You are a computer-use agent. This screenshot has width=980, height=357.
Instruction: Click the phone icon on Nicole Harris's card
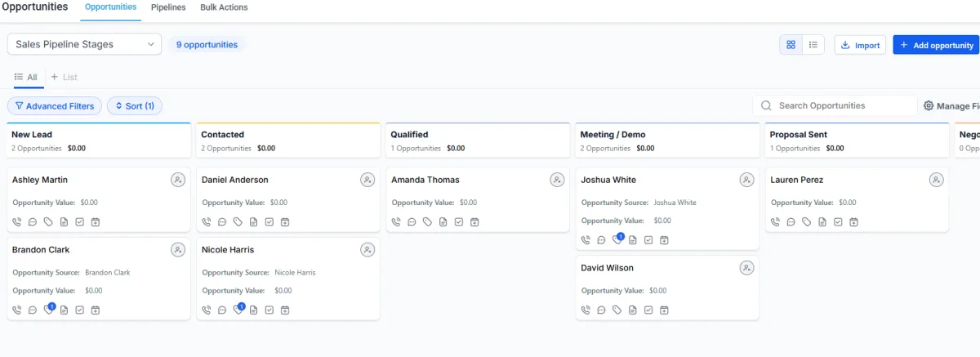[207, 310]
